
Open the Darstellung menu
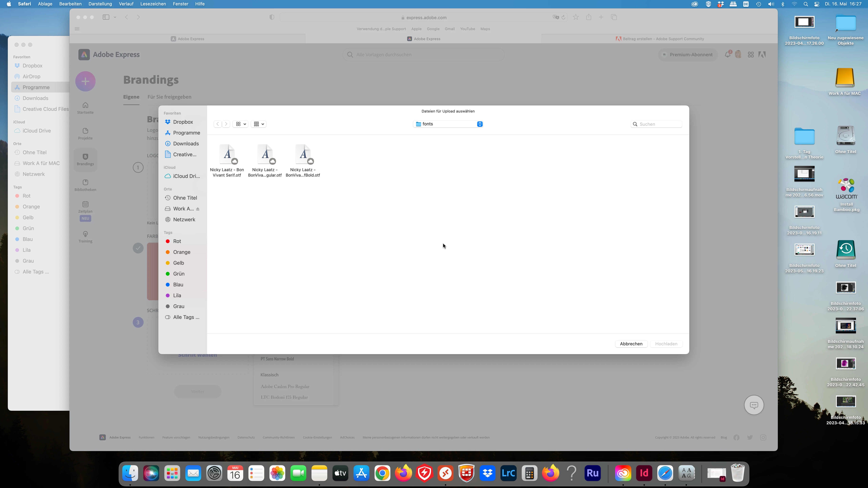click(x=100, y=4)
